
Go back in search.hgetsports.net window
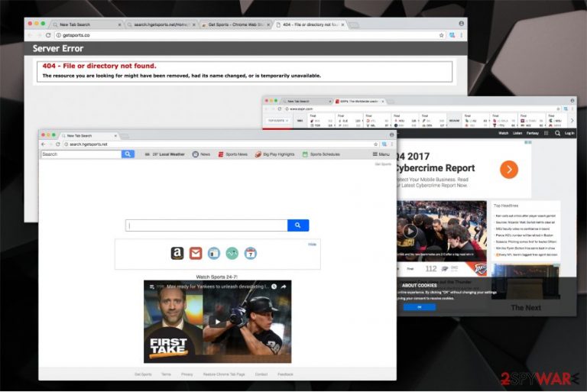pyautogui.click(x=44, y=144)
